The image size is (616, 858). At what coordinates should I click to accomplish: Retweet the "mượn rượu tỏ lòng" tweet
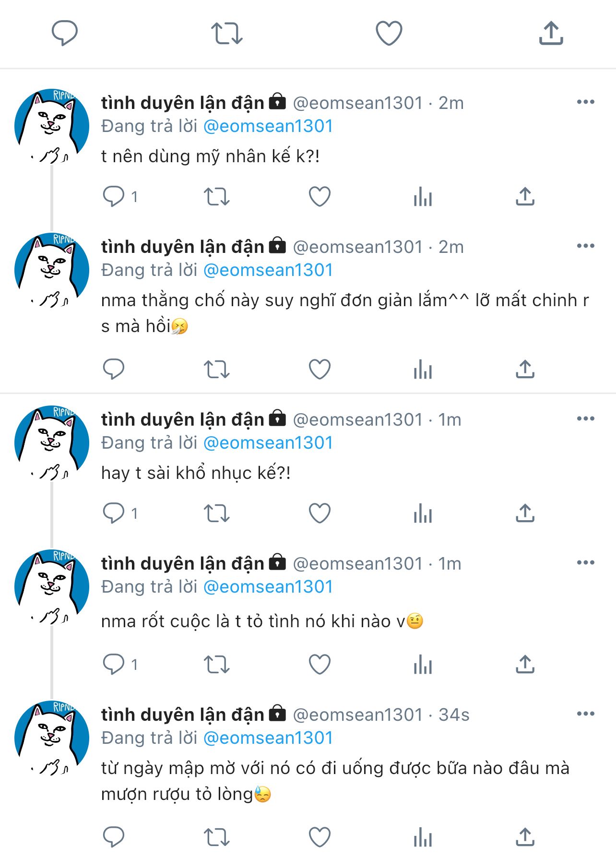click(x=217, y=837)
